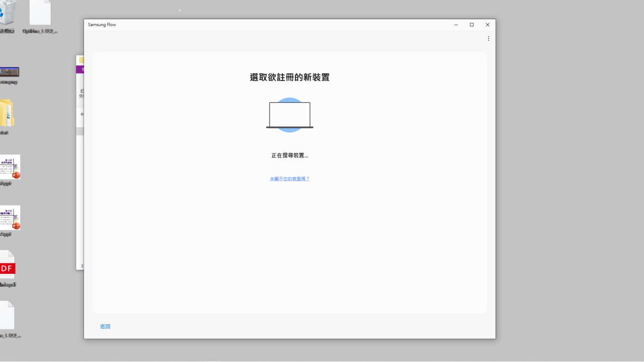Image resolution: width=644 pixels, height=362 pixels.
Task: Open the three-dot more options menu
Action: (x=488, y=38)
